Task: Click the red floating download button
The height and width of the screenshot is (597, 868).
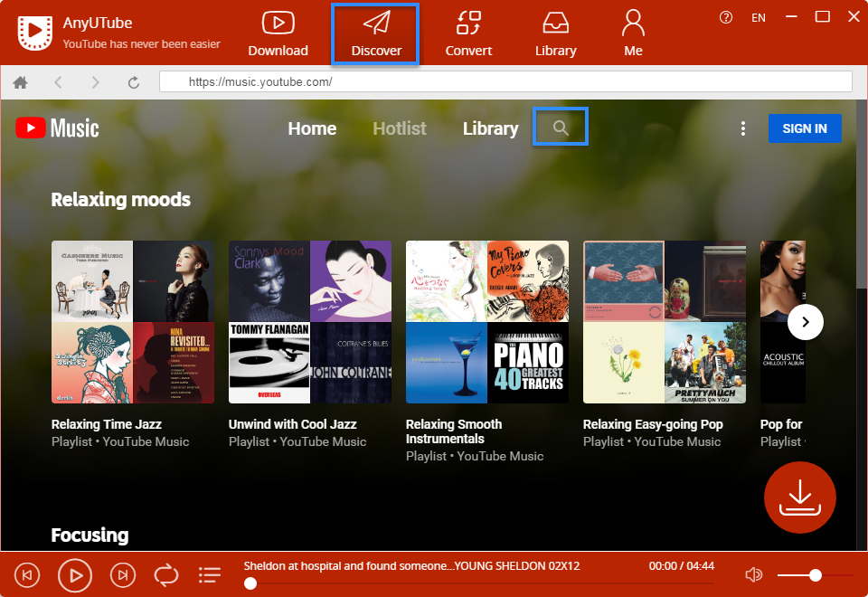Action: pos(799,497)
